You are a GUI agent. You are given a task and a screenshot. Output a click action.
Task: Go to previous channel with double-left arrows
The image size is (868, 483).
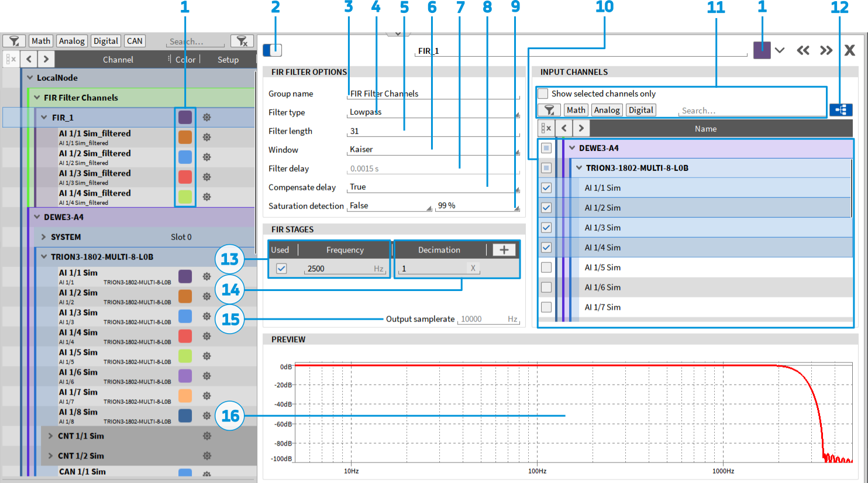point(803,50)
